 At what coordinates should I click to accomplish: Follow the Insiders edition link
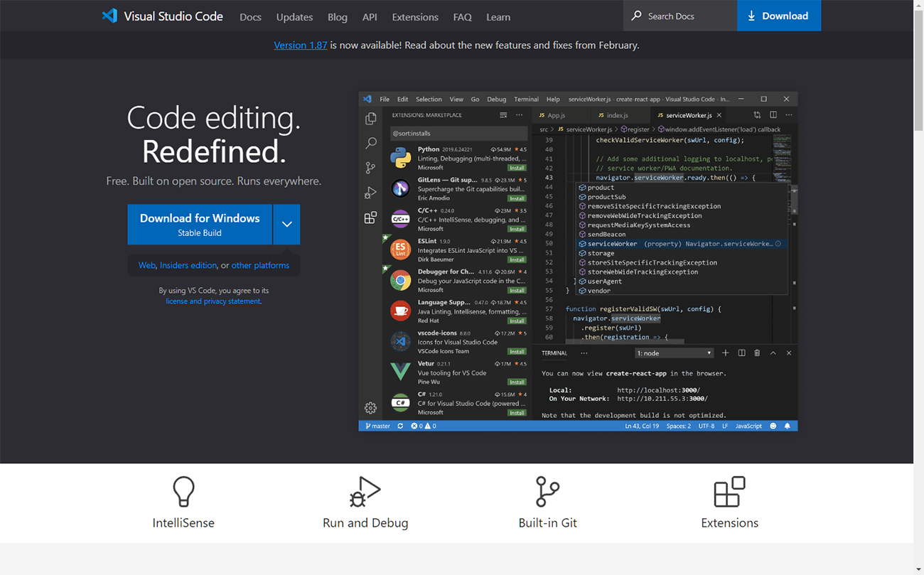(188, 265)
